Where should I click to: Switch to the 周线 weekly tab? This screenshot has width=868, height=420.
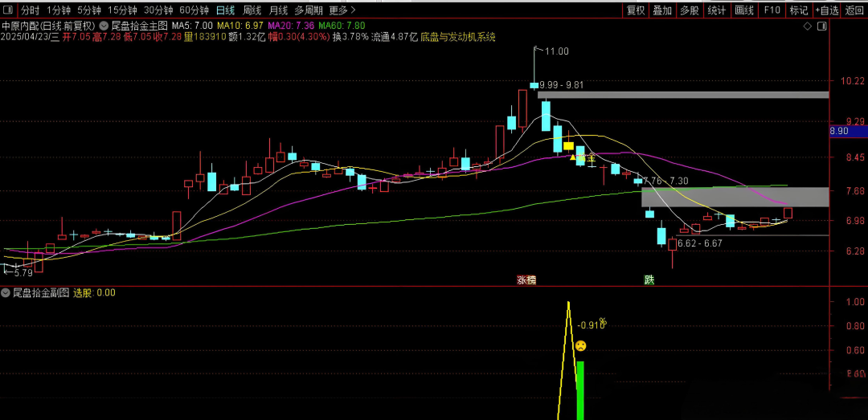point(252,10)
